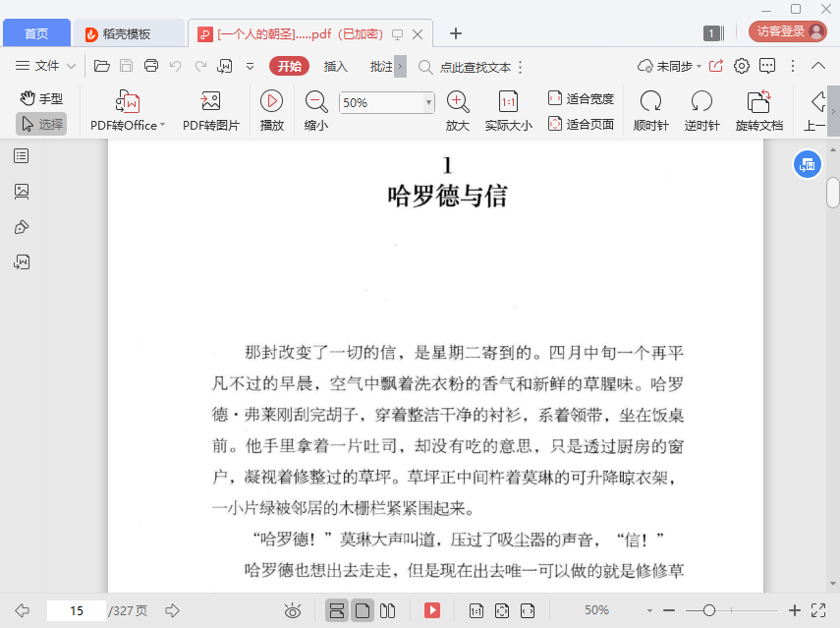Enable single page view mode
Screen dimensions: 840x628
tap(363, 610)
